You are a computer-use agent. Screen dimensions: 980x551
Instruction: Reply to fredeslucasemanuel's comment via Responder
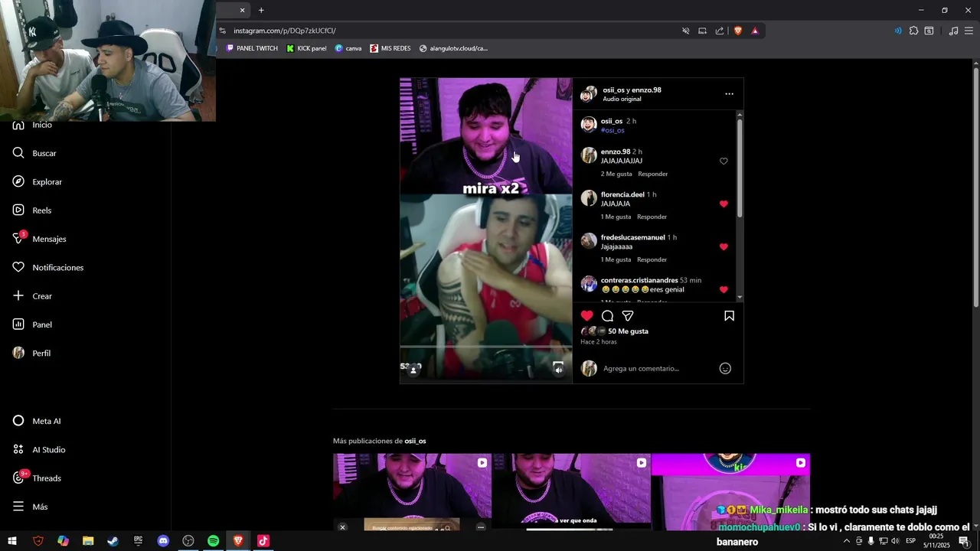click(652, 259)
